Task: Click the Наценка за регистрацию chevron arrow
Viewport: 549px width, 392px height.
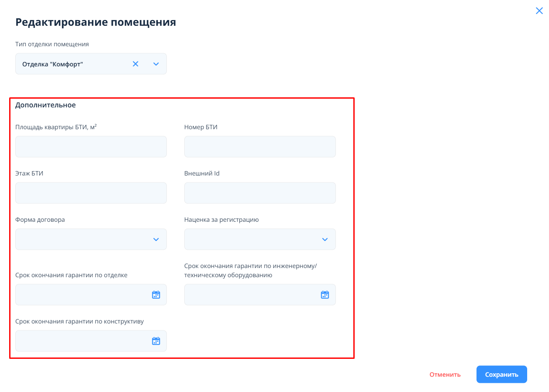Action: click(325, 239)
